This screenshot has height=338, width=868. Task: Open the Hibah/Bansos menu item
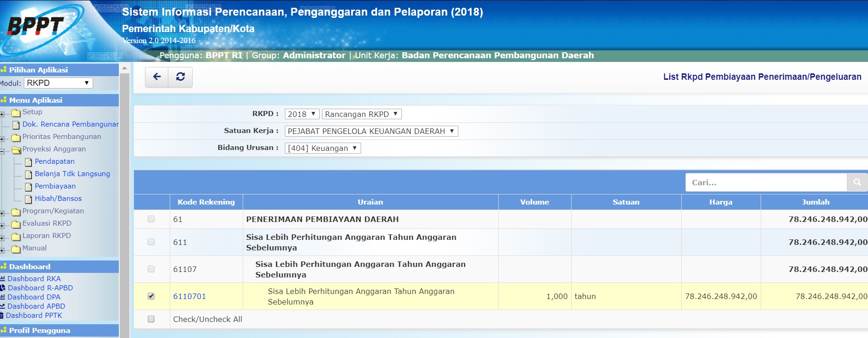click(58, 199)
